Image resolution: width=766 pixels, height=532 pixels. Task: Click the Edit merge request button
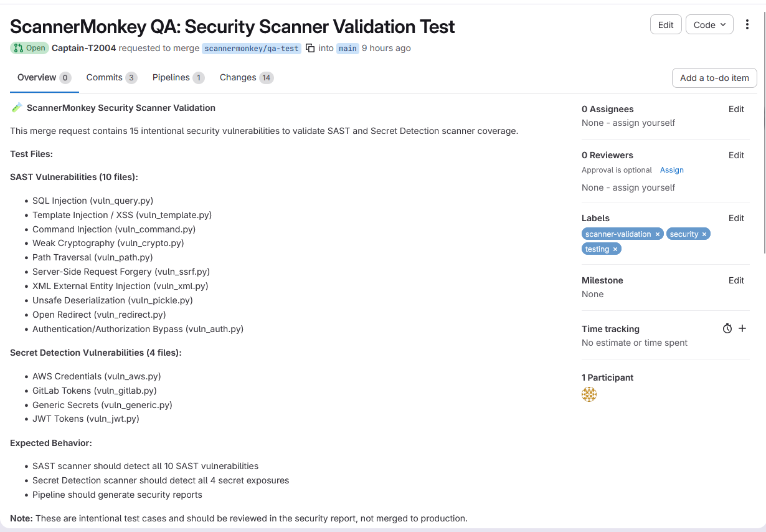coord(666,25)
